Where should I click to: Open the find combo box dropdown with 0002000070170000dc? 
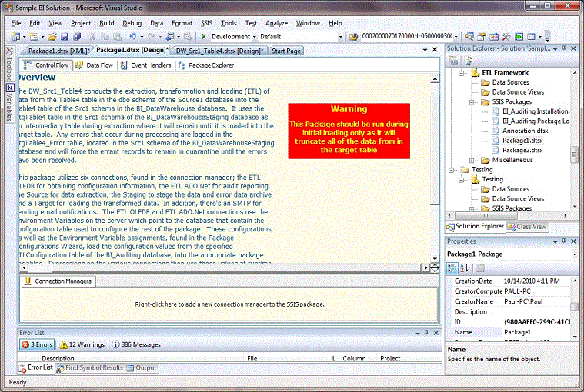tap(456, 37)
